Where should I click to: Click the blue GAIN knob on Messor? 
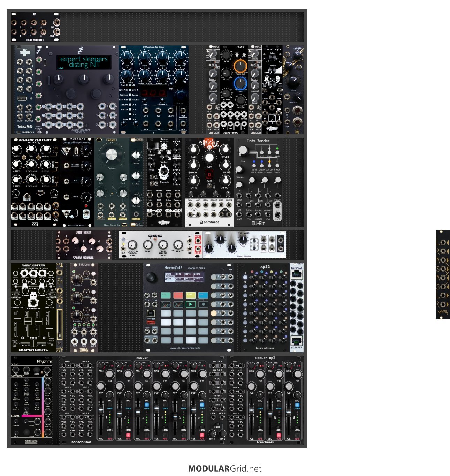pos(240,84)
